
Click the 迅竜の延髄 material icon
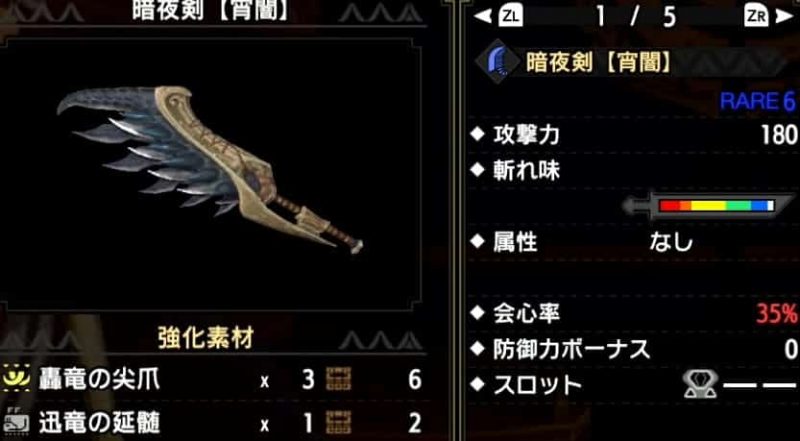pyautogui.click(x=17, y=422)
